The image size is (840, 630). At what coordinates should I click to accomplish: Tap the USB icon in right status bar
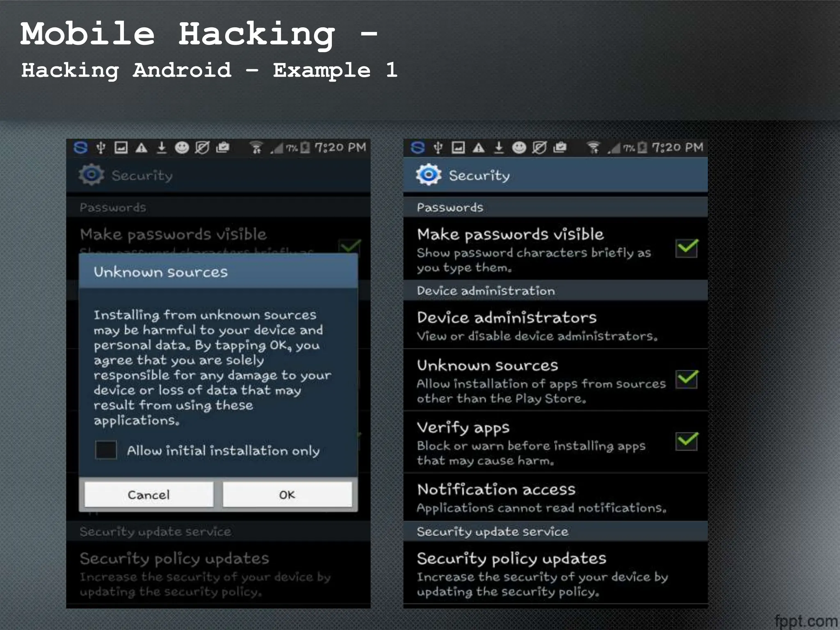(x=438, y=147)
